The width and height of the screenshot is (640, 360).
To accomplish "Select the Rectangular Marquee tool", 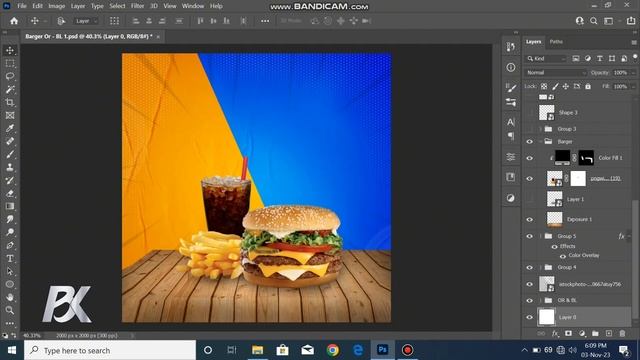I will pos(10,63).
